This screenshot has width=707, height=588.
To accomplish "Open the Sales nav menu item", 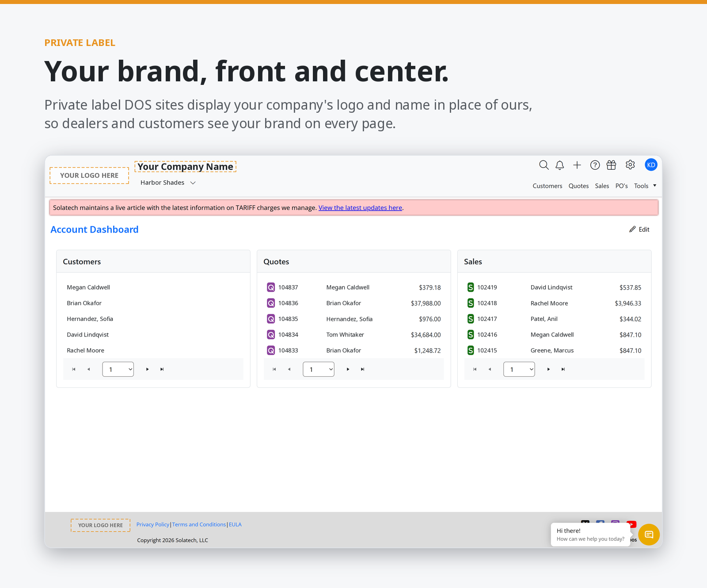I will pos(602,186).
